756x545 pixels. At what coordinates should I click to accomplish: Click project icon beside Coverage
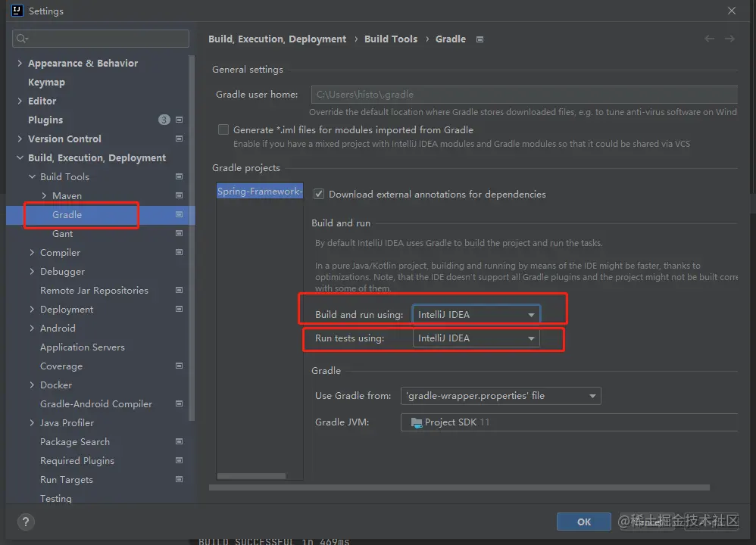pos(179,366)
